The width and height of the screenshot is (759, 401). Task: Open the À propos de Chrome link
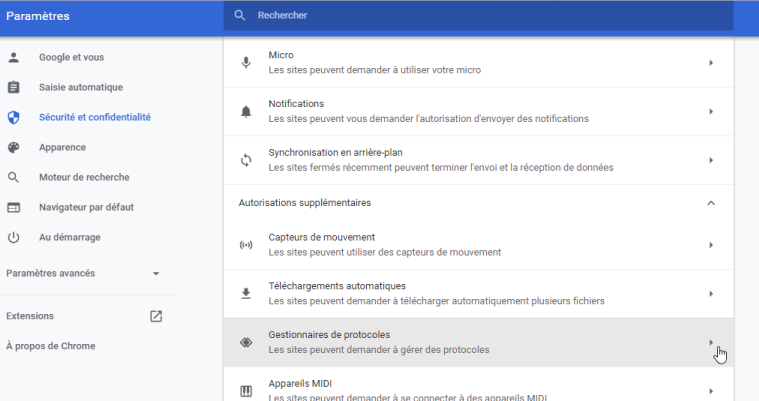click(x=51, y=346)
